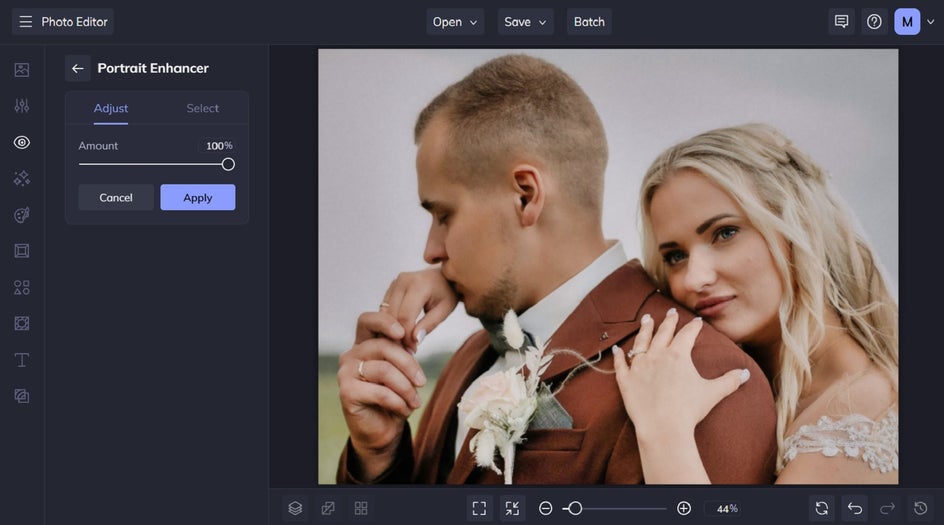Viewport: 944px width, 525px height.
Task: Cancel the Portrait Enhancer changes
Action: click(x=116, y=197)
